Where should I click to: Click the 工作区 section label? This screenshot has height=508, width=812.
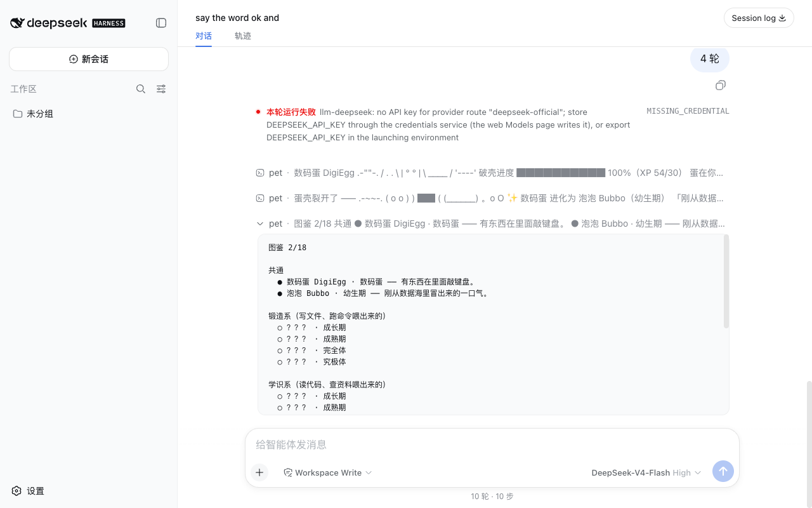coord(23,89)
